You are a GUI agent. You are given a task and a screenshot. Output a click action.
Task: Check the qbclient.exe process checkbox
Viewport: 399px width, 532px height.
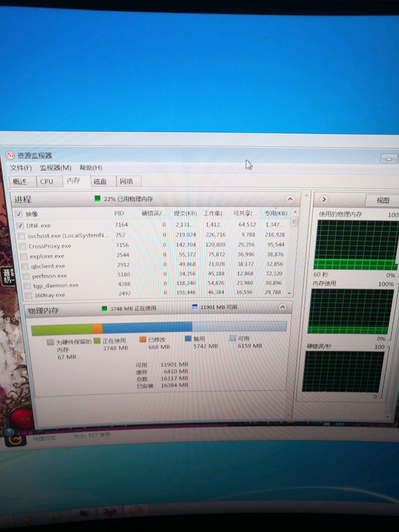pos(25,266)
